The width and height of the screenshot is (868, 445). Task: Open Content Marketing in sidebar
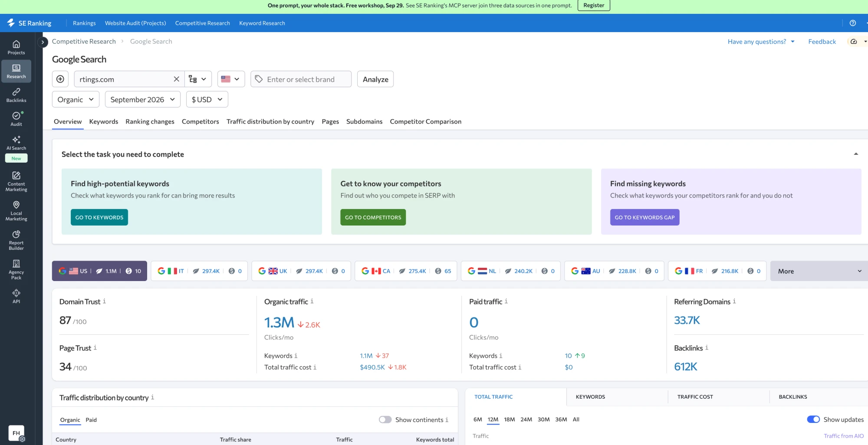point(16,181)
